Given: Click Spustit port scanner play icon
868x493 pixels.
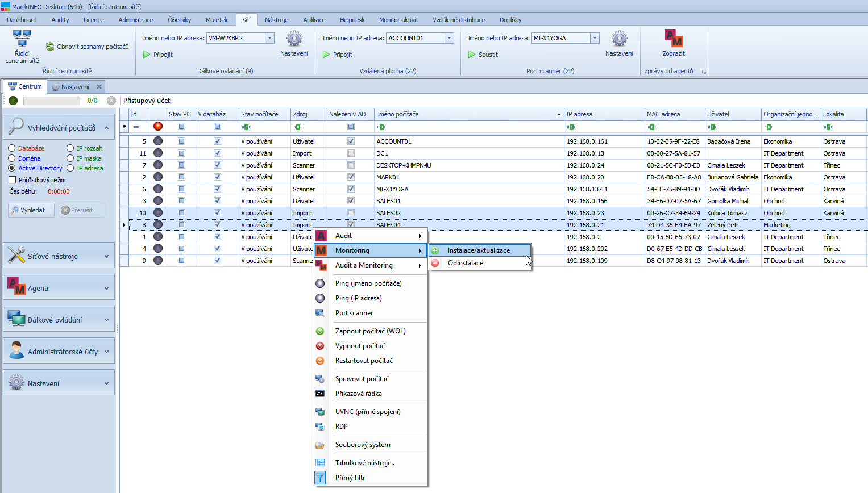Looking at the screenshot, I should [472, 55].
